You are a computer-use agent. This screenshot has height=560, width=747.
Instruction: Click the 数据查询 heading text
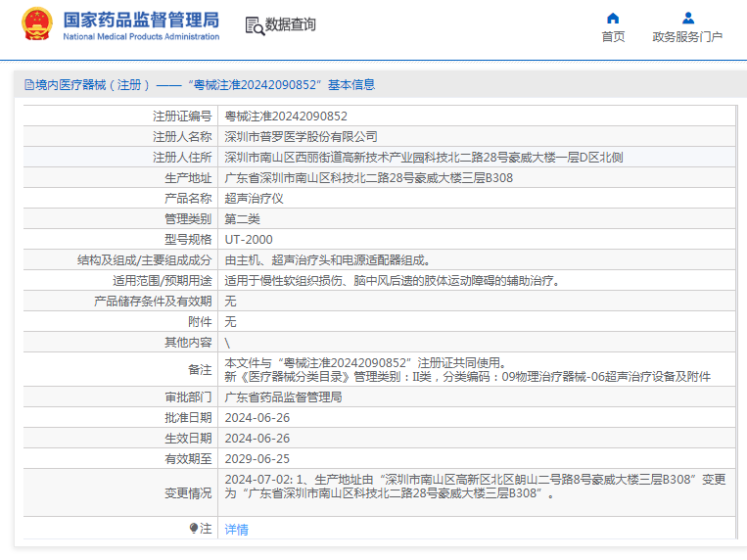[291, 24]
